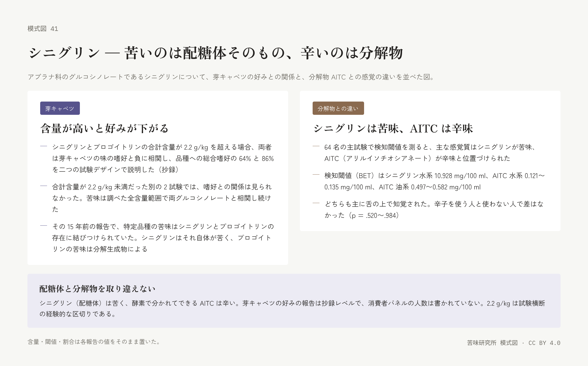Click the bullet starting 'その 15 年前の報告で'

(x=163, y=238)
